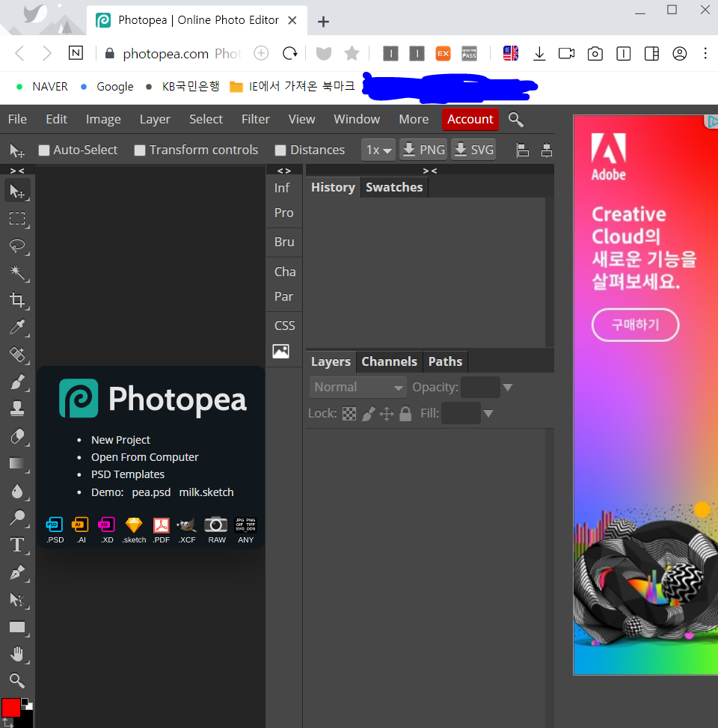This screenshot has height=728, width=718.
Task: Select the Dodge tool
Action: click(18, 517)
